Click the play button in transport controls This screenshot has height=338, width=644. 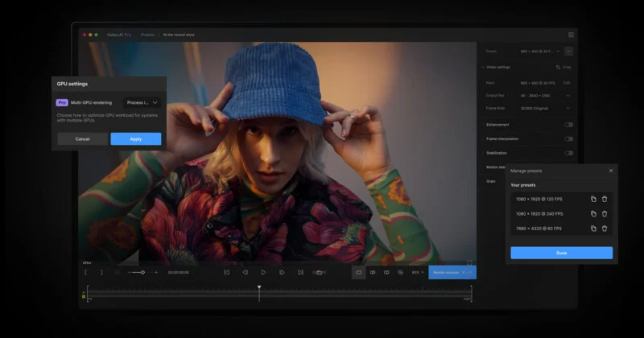(263, 272)
